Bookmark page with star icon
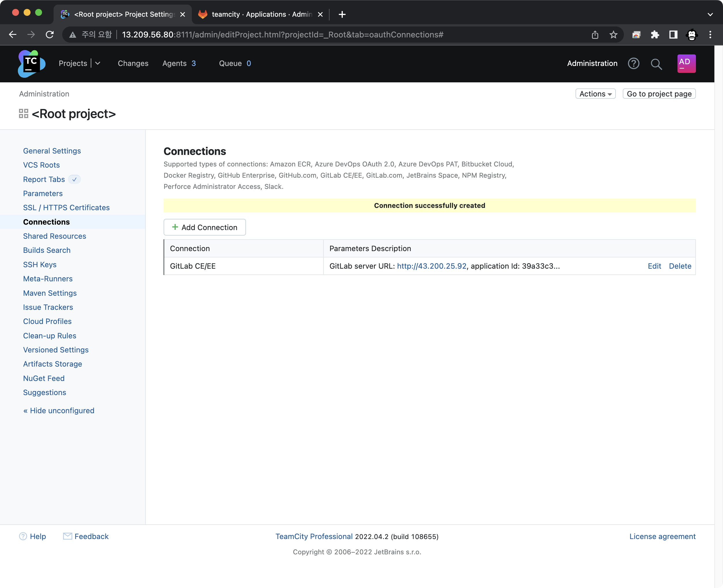The width and height of the screenshot is (723, 588). click(x=613, y=35)
